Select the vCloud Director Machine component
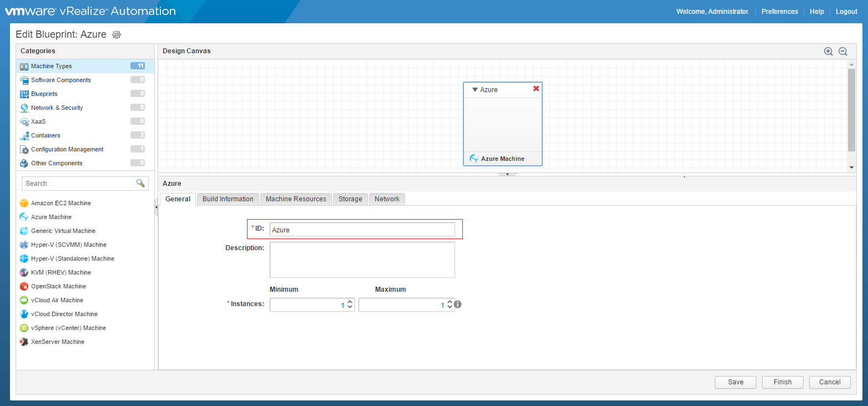 click(63, 314)
